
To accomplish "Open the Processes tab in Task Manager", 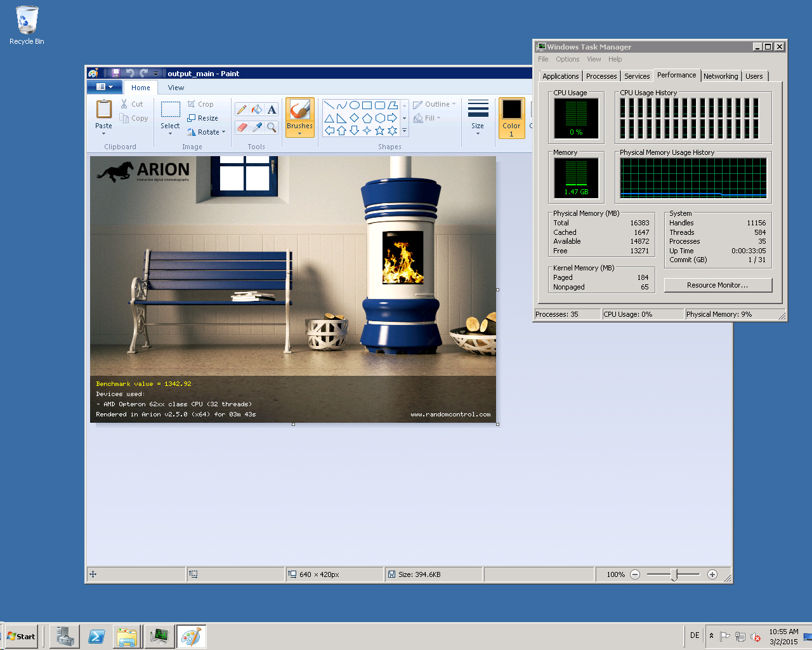I will tap(601, 76).
